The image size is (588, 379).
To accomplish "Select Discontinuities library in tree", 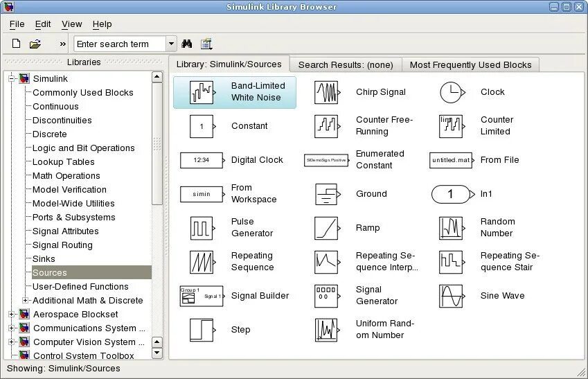I will click(62, 121).
